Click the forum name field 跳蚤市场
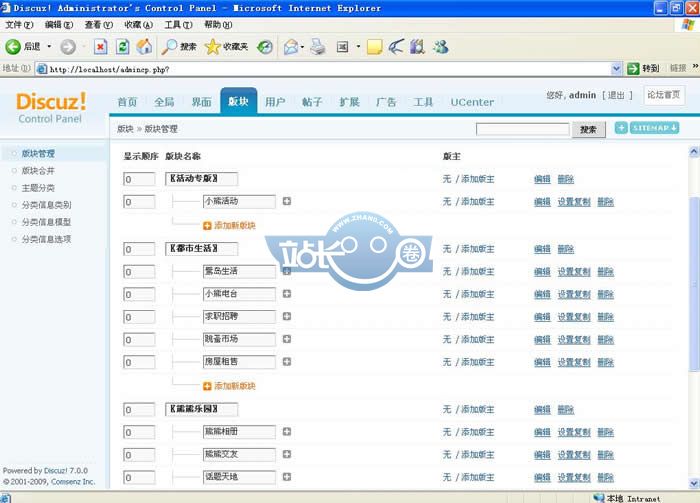The width and height of the screenshot is (700, 503). (239, 339)
